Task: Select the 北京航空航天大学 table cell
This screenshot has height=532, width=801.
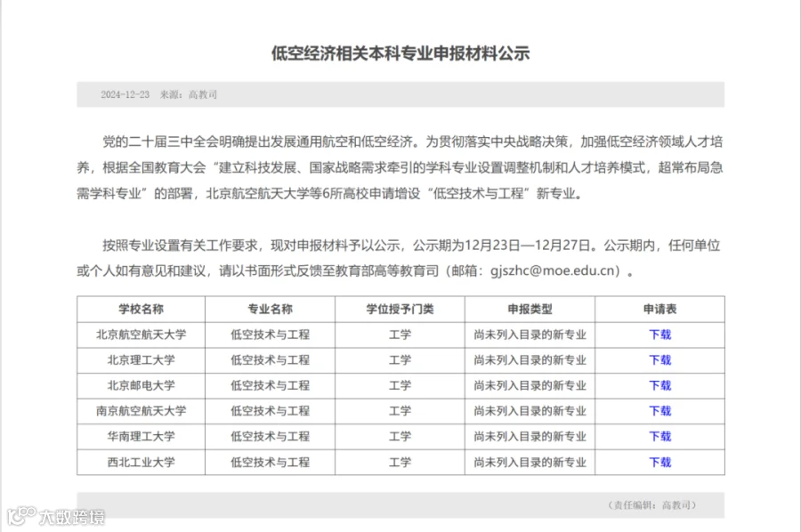Action: [141, 335]
